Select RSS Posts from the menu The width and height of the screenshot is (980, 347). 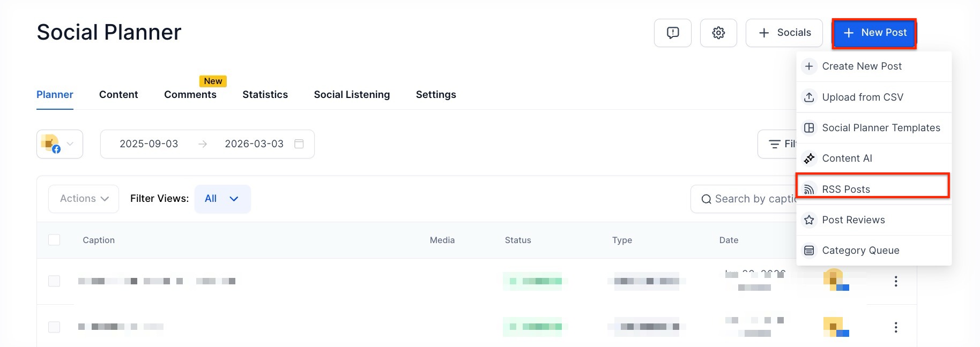click(845, 189)
